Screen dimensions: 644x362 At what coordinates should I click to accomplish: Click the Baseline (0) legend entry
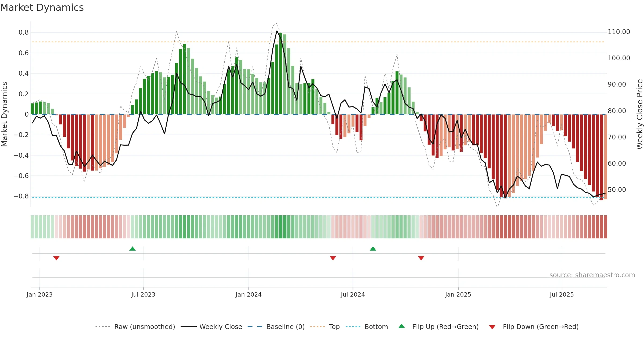pos(276,327)
